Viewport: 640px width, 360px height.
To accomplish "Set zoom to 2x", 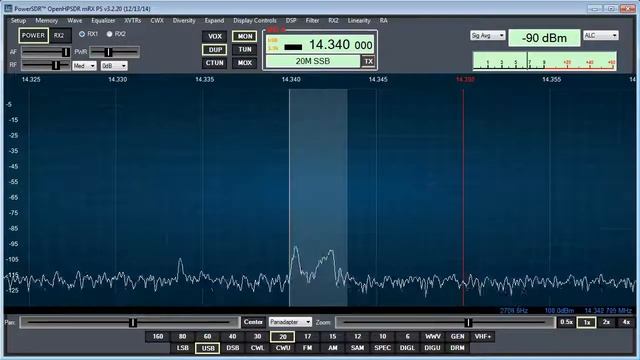I will coord(606,322).
